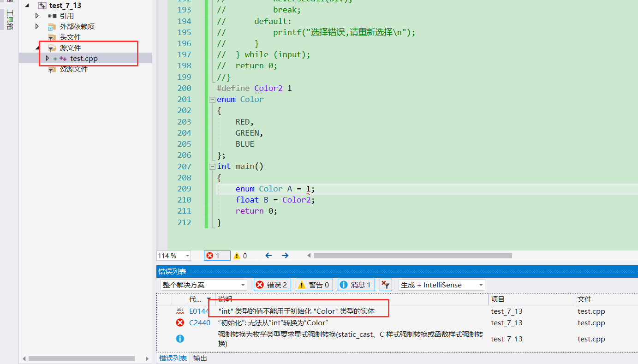Open the 生成 + IntelliSense dropdown

coord(441,285)
